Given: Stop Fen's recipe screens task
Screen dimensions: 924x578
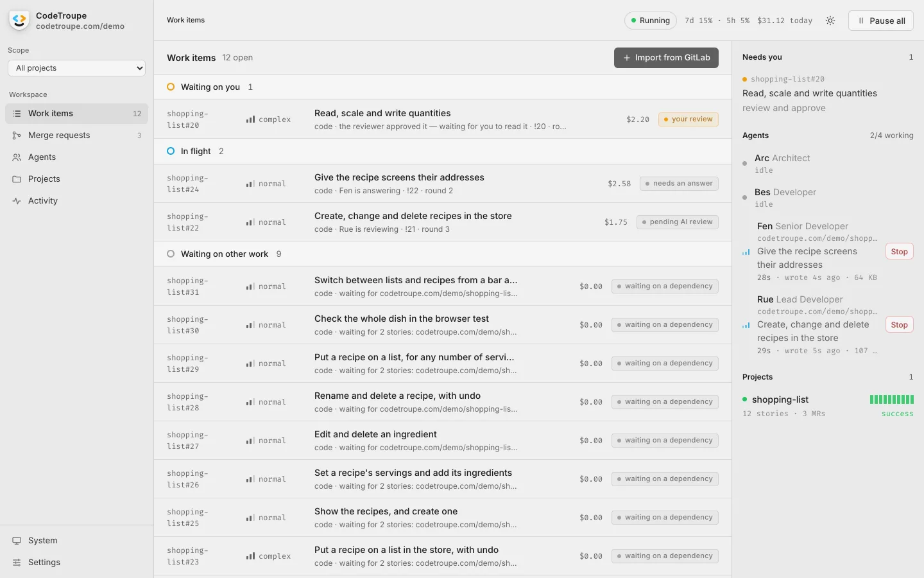Looking at the screenshot, I should 899,252.
